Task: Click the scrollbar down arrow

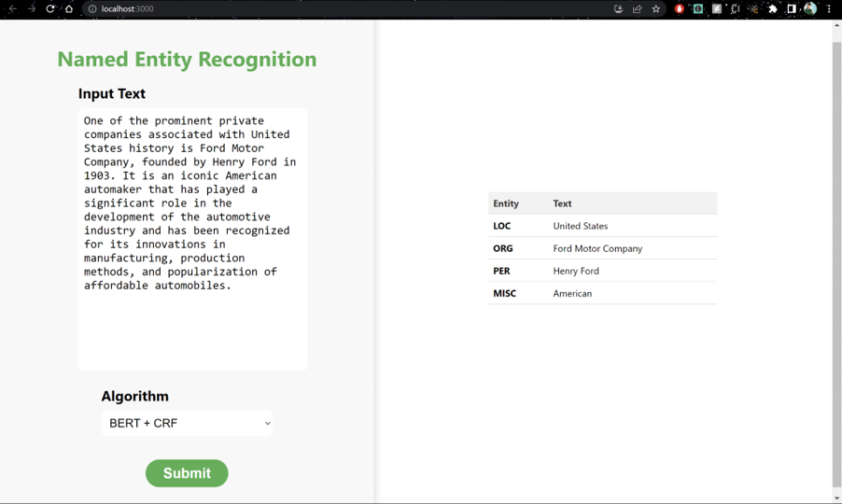Action: pyautogui.click(x=836, y=498)
